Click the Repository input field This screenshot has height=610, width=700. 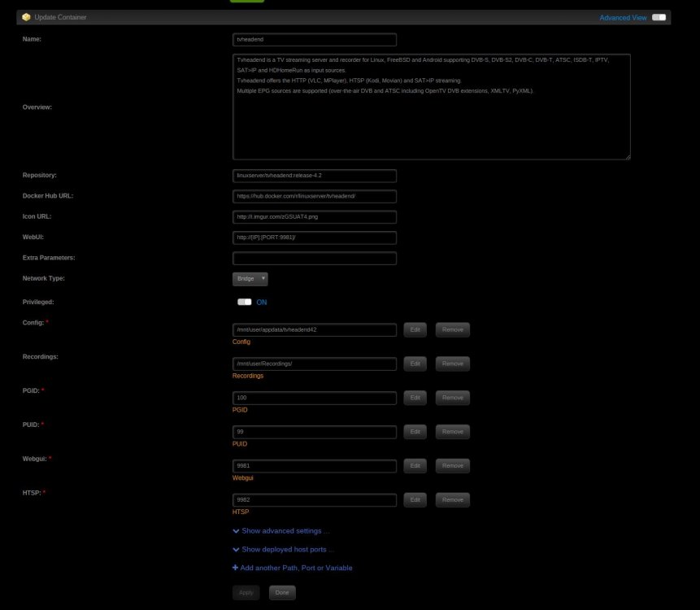[x=315, y=176]
